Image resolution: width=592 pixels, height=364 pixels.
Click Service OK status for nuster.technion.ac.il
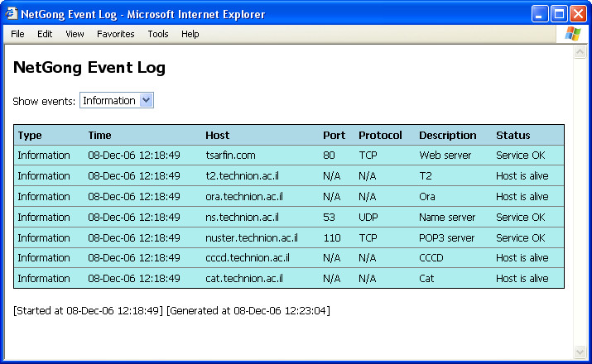click(x=520, y=238)
